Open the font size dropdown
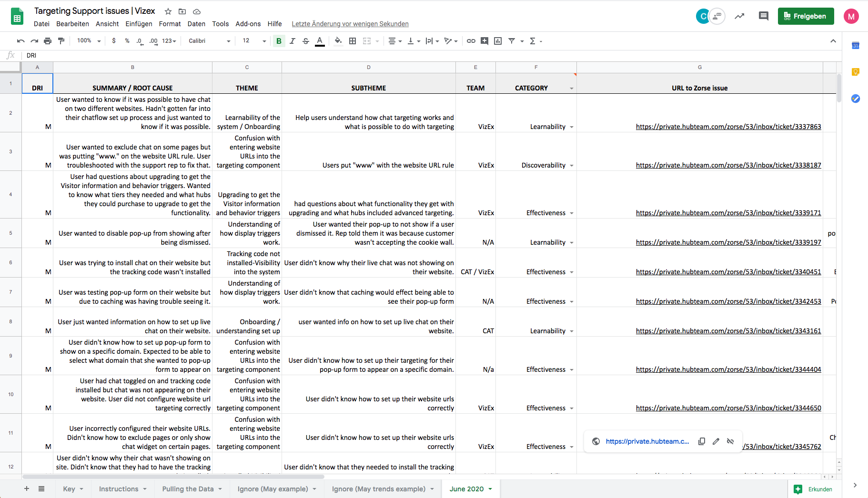The image size is (868, 498). click(x=254, y=41)
